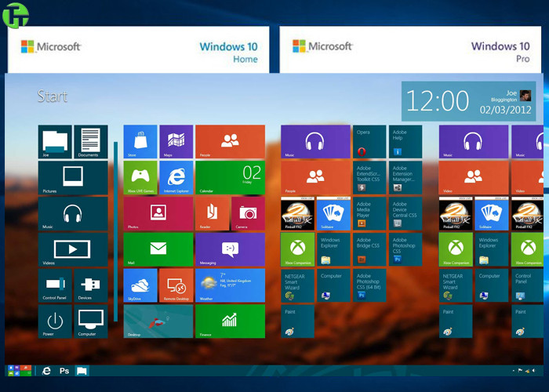Click the flag notification tray icon
This screenshot has height=392, width=549.
pyautogui.click(x=520, y=370)
